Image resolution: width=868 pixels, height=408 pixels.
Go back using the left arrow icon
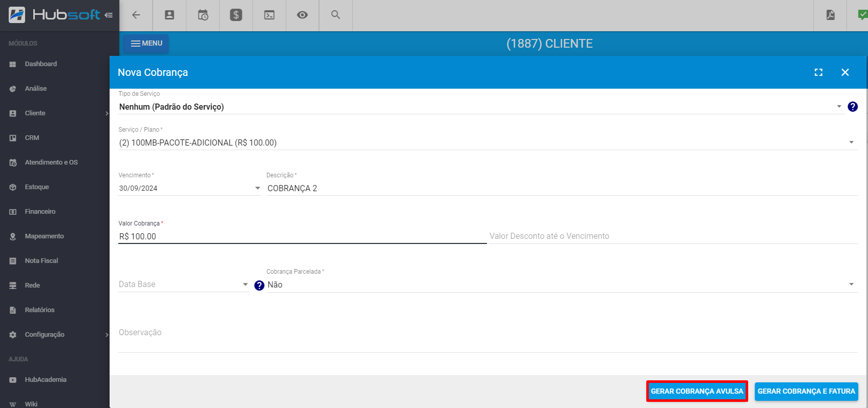[136, 15]
